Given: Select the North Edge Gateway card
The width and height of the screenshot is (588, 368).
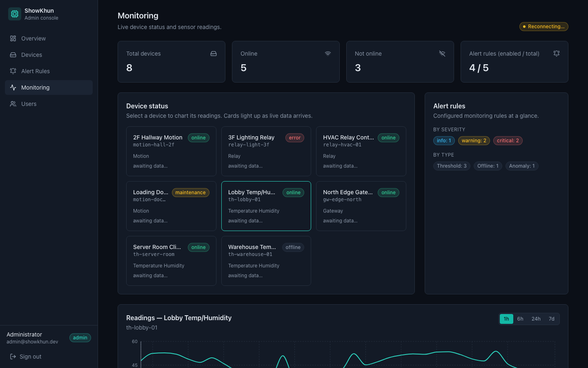Looking at the screenshot, I should (x=361, y=206).
